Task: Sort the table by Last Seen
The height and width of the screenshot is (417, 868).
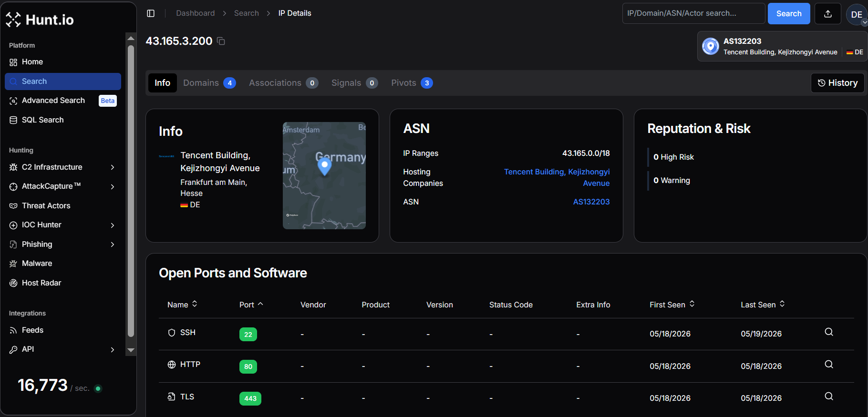Action: coord(763,305)
